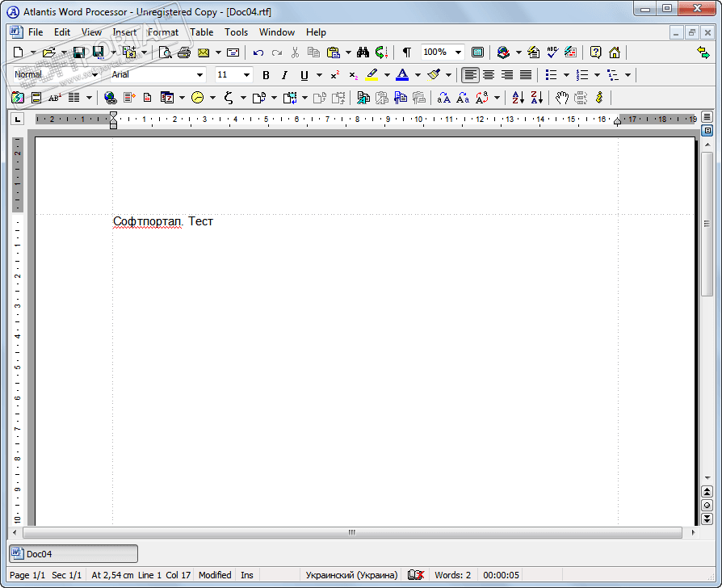Image resolution: width=722 pixels, height=588 pixels.
Task: Click the Open folder icon
Action: tap(48, 52)
